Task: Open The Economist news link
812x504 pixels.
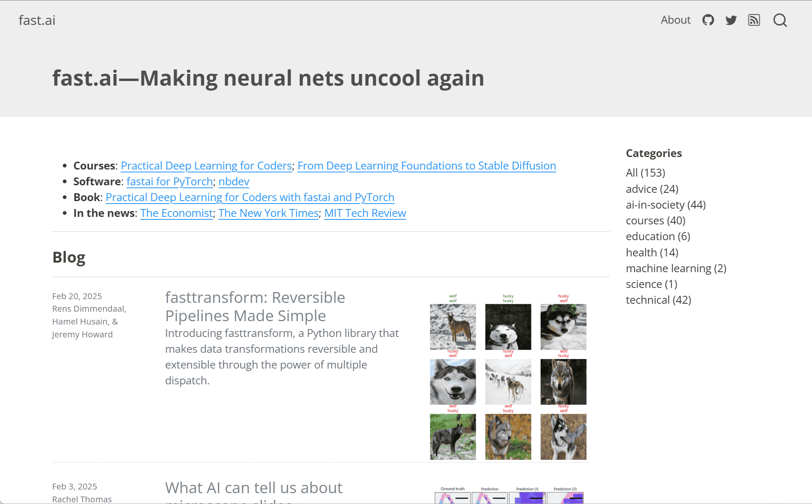Action: pos(176,213)
